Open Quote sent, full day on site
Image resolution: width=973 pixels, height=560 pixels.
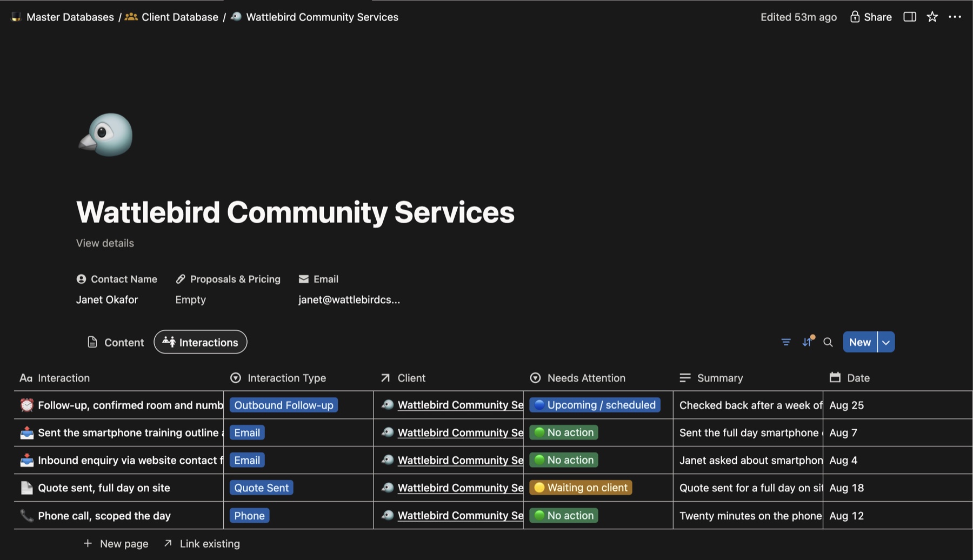pos(104,488)
